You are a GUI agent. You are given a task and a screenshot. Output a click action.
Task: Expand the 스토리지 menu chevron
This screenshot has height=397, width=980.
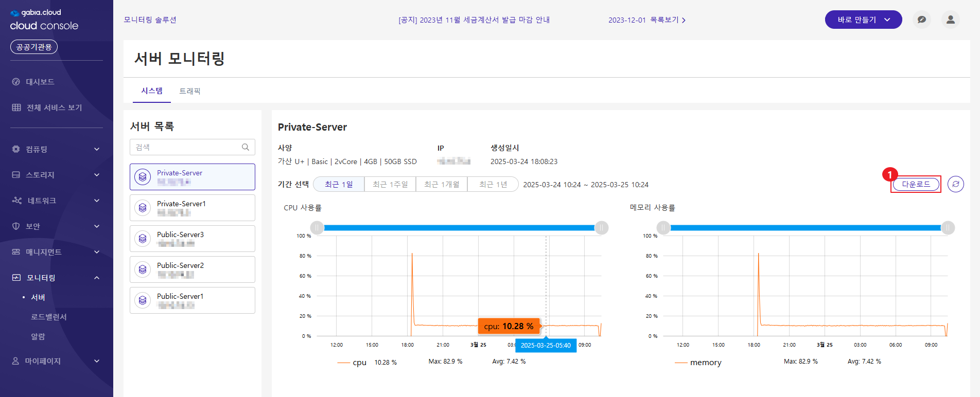tap(97, 175)
